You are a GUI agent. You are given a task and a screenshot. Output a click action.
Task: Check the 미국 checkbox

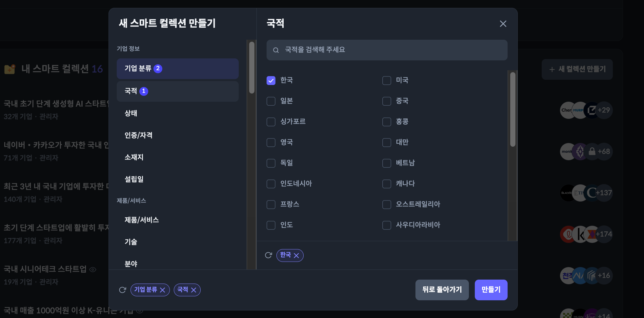tap(387, 80)
